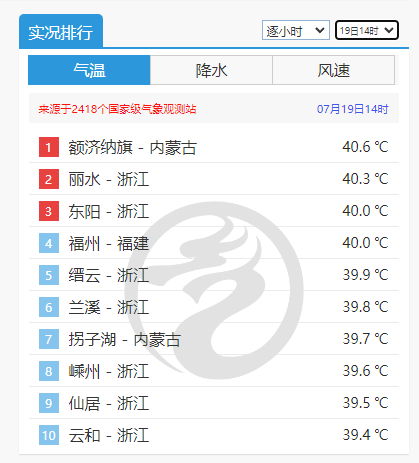Click the rank 2 red badge
The height and width of the screenshot is (463, 419).
tap(49, 179)
